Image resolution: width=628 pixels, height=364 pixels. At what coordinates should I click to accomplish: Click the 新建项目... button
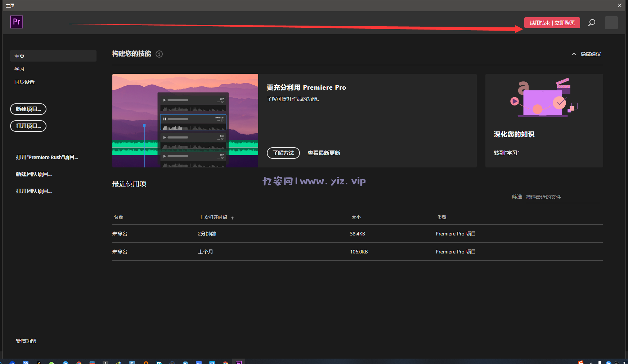click(28, 109)
